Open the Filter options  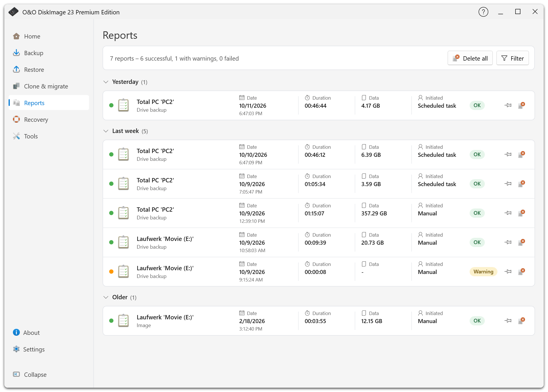pos(512,58)
